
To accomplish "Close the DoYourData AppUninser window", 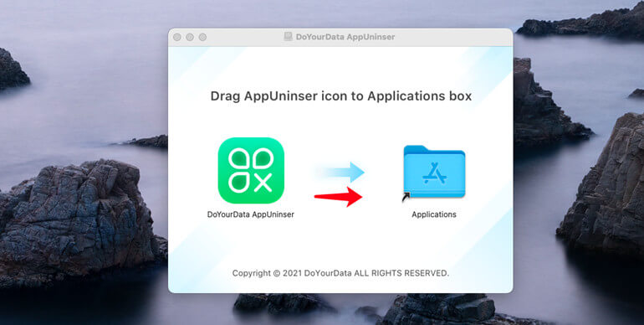I will [177, 37].
